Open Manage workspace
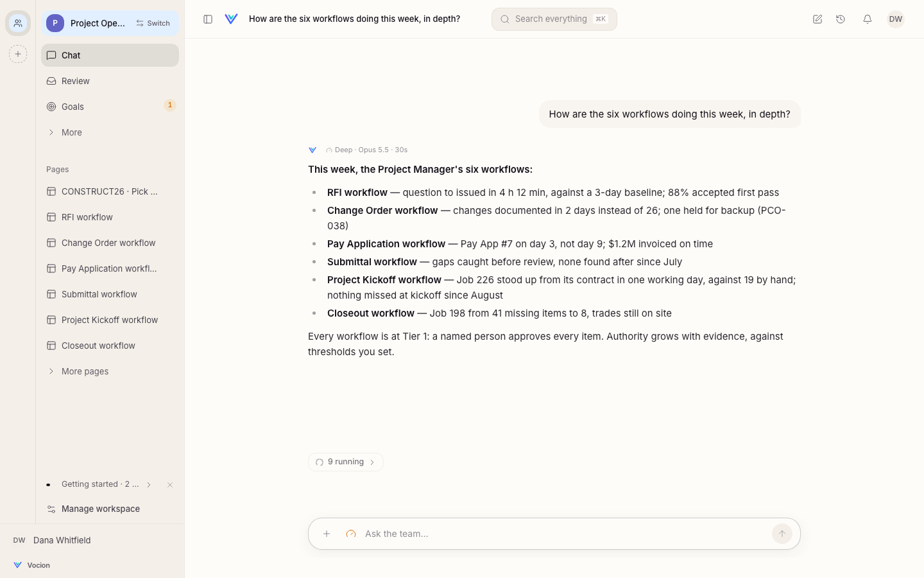Viewport: 924px width, 578px height. [110, 509]
